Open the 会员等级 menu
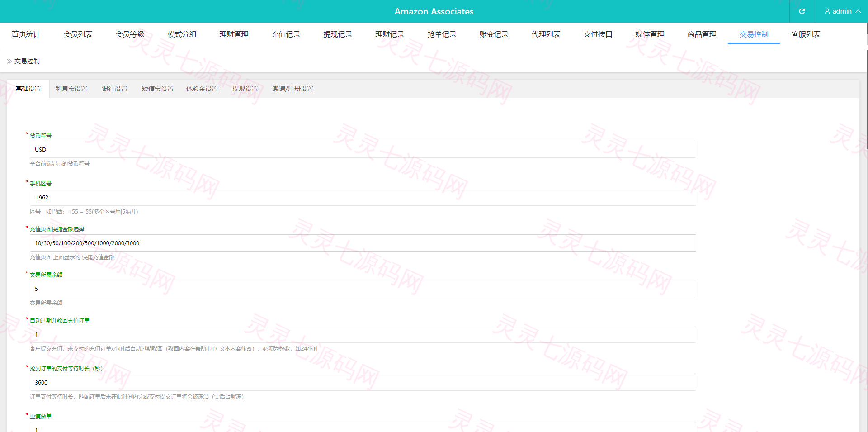868x432 pixels. click(130, 34)
